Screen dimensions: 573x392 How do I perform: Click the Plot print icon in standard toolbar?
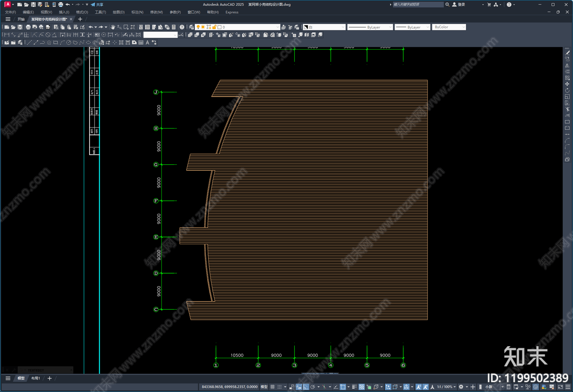pos(28,27)
